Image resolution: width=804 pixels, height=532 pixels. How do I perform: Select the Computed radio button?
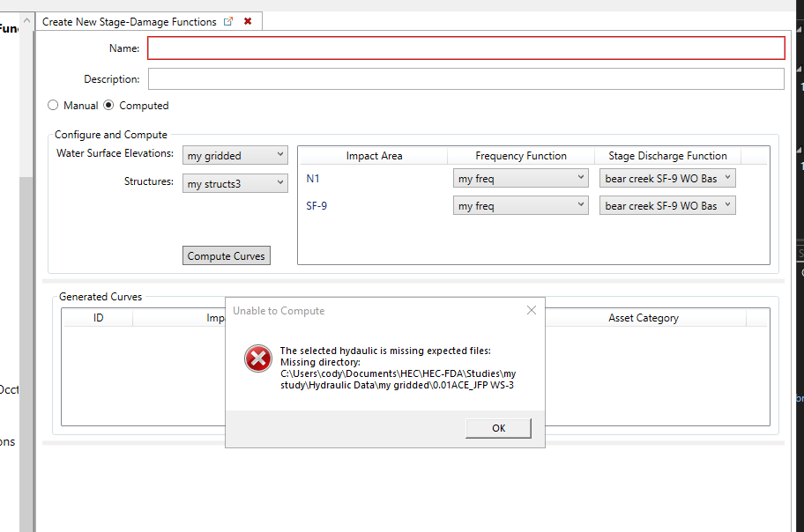pos(107,105)
